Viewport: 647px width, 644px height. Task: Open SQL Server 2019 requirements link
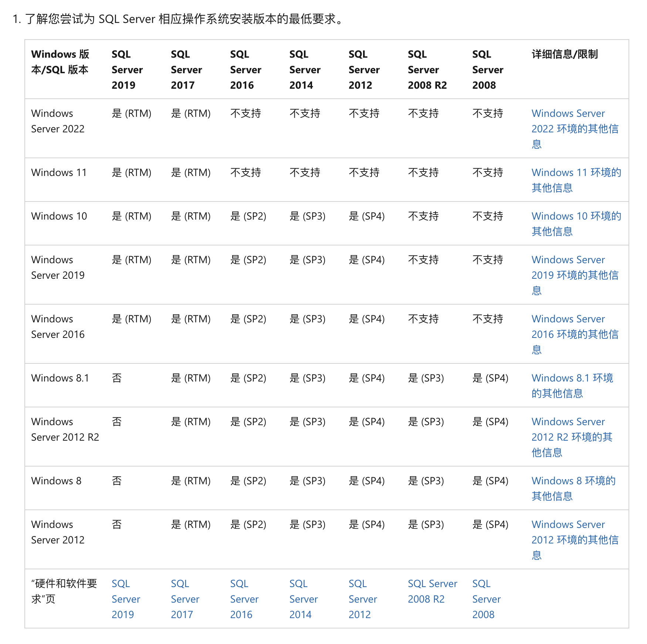pyautogui.click(x=126, y=599)
